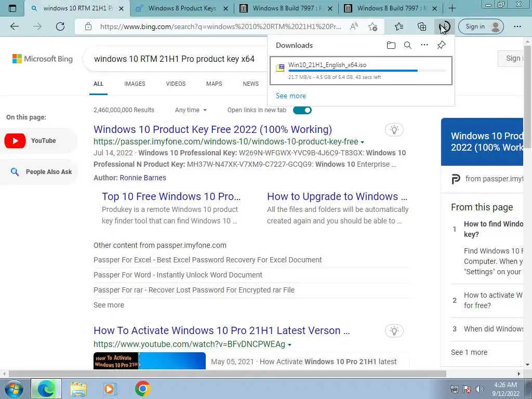The height and width of the screenshot is (399, 532).
Task: Launch Google Chrome from the taskbar
Action: point(142,389)
